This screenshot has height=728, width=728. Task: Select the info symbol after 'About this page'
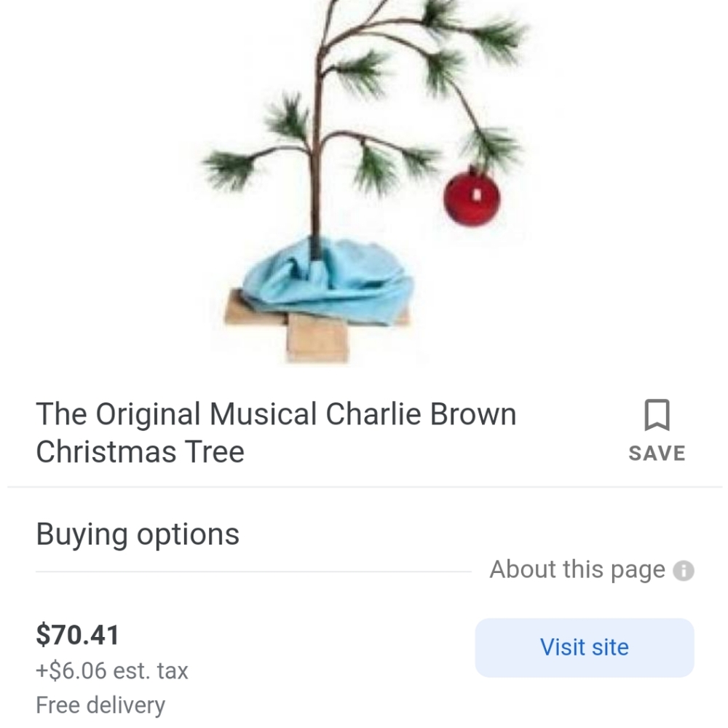[685, 570]
